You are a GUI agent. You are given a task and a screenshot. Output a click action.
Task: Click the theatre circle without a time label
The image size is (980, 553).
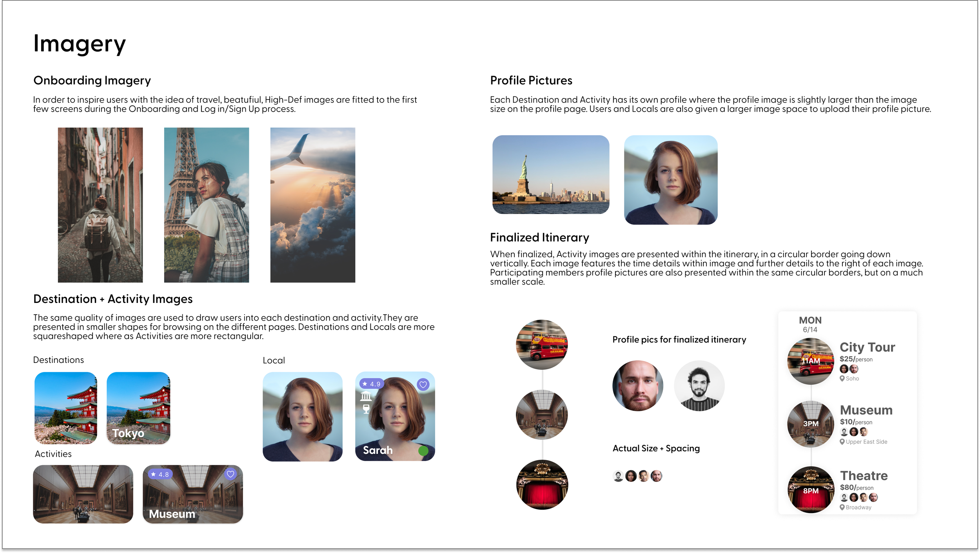pyautogui.click(x=542, y=485)
